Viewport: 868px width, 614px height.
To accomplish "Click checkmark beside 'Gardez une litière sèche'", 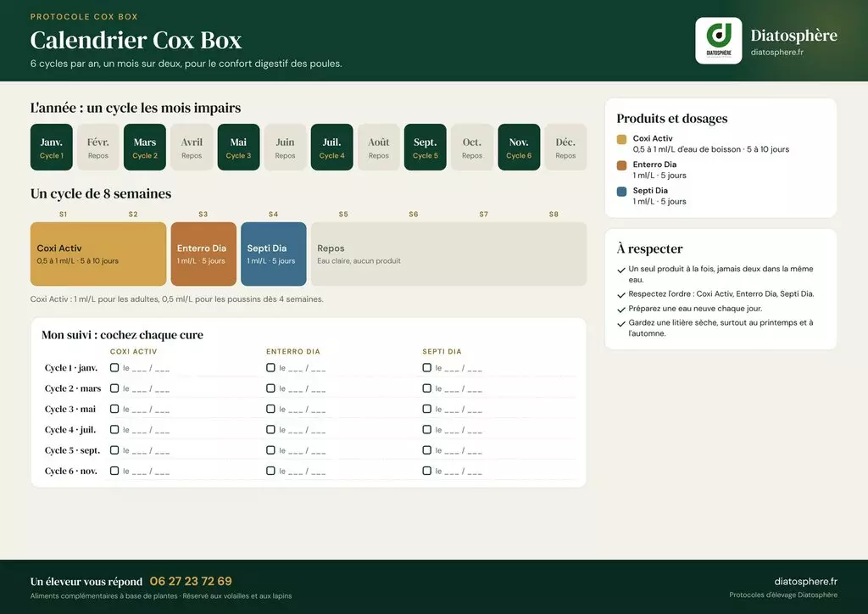I will coord(621,324).
